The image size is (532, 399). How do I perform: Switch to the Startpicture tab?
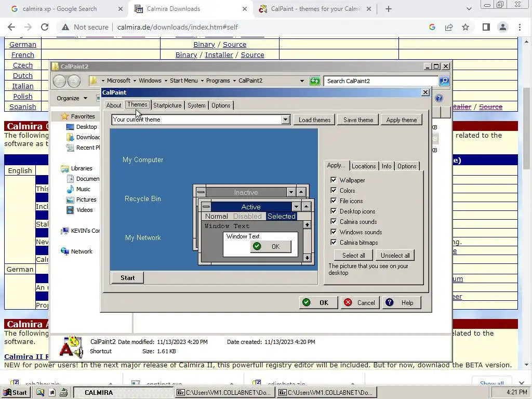(167, 105)
